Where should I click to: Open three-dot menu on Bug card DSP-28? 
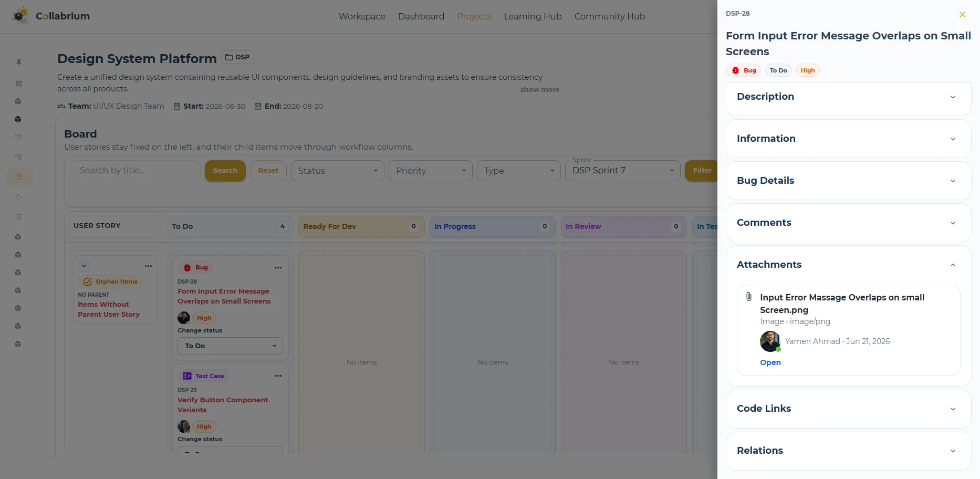click(x=278, y=267)
